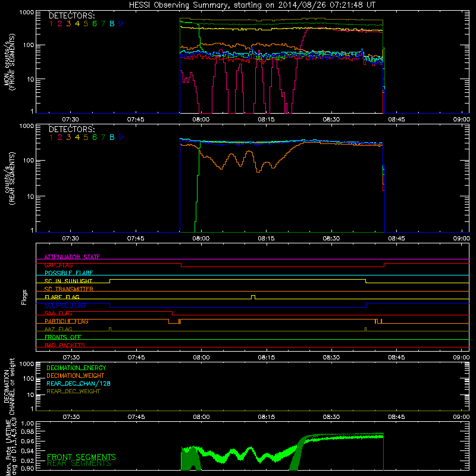The image size is (476, 476).
Task: Click green detector 6 legend in front segments plot
Action: pyautogui.click(x=95, y=24)
